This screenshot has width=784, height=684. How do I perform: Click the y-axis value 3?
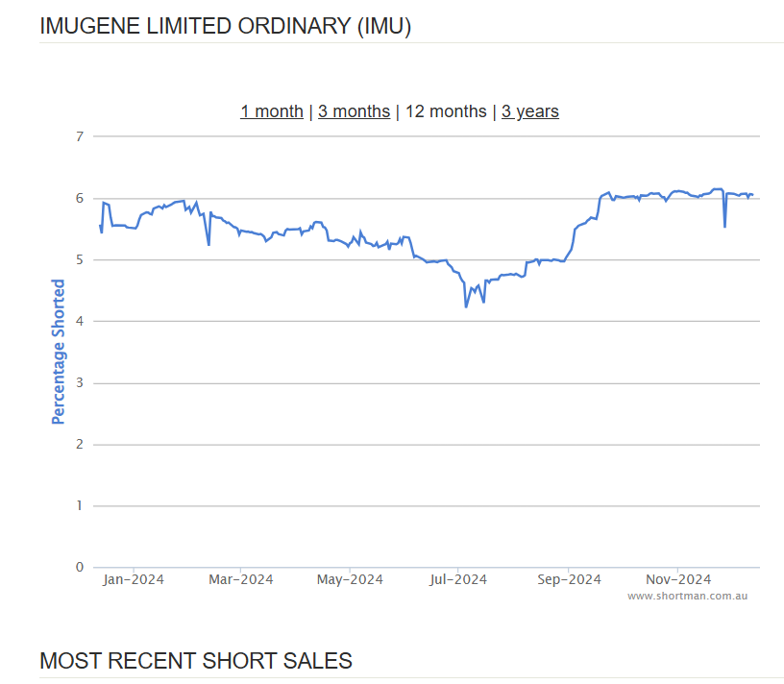[80, 383]
